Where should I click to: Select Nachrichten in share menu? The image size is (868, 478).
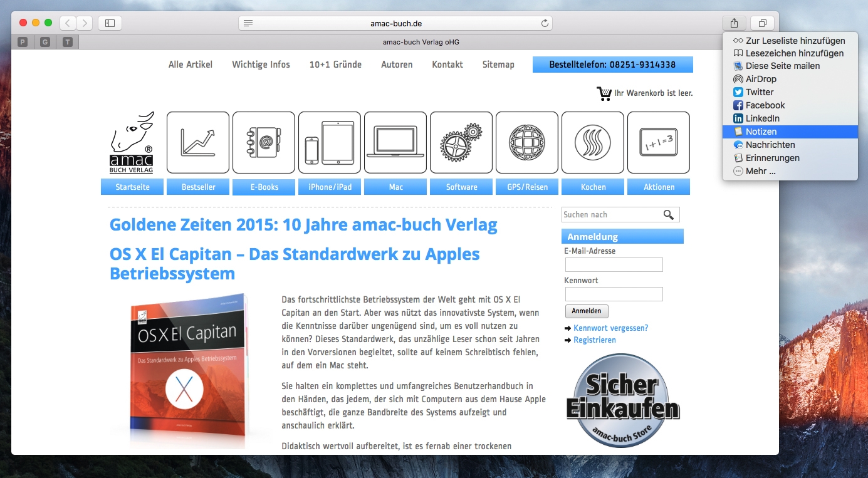click(790, 145)
